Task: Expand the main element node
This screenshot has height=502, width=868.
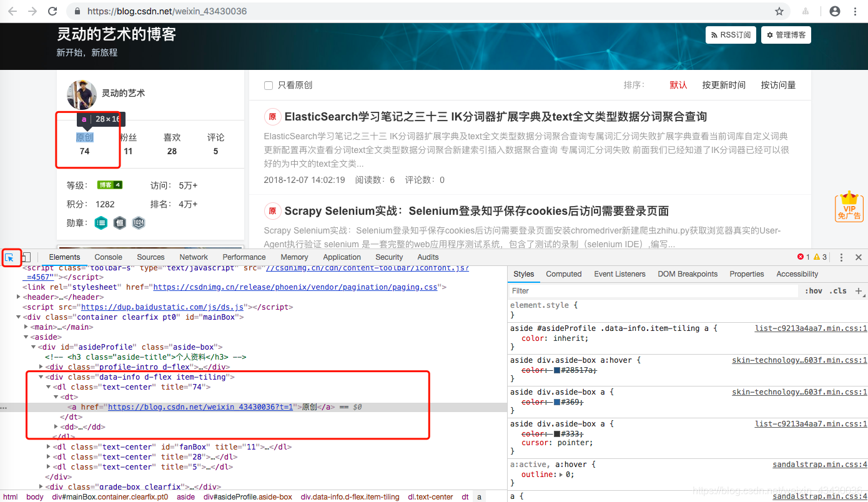Action: pyautogui.click(x=26, y=327)
